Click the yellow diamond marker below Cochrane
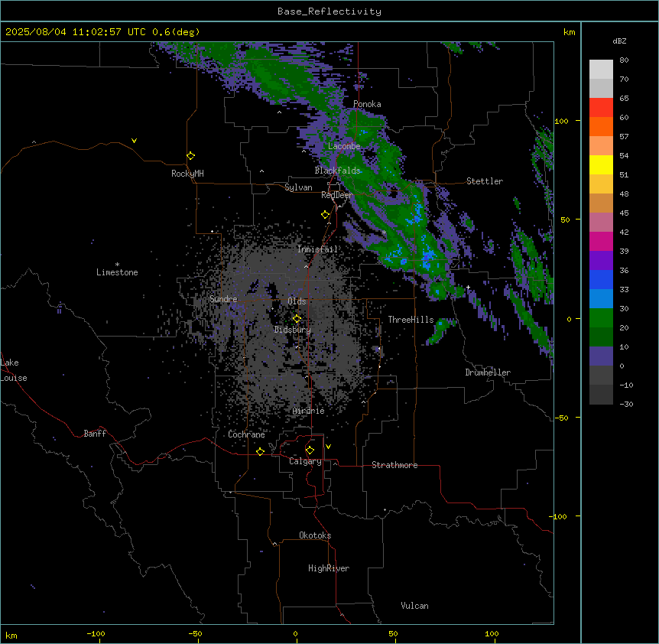Screen dimensions: 659x644 click(261, 452)
